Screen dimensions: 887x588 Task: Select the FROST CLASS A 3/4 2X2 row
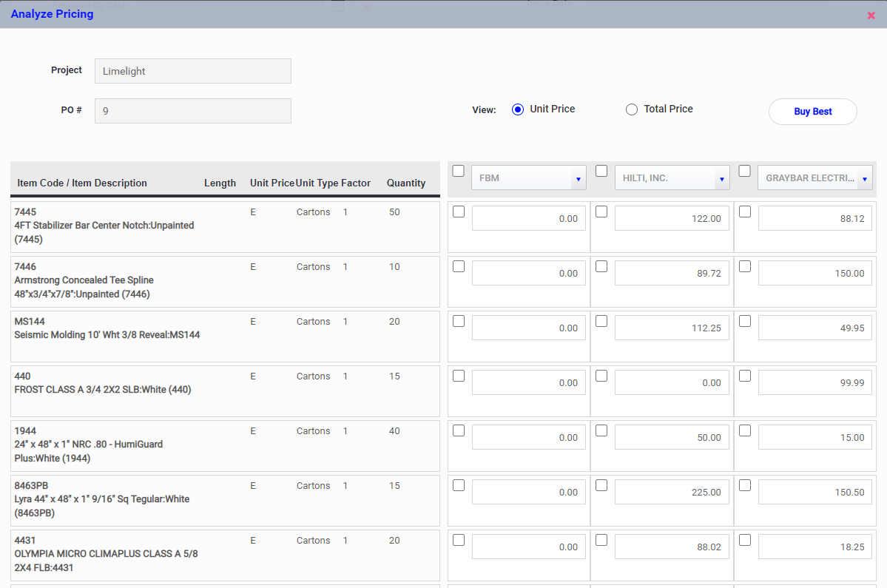point(225,391)
